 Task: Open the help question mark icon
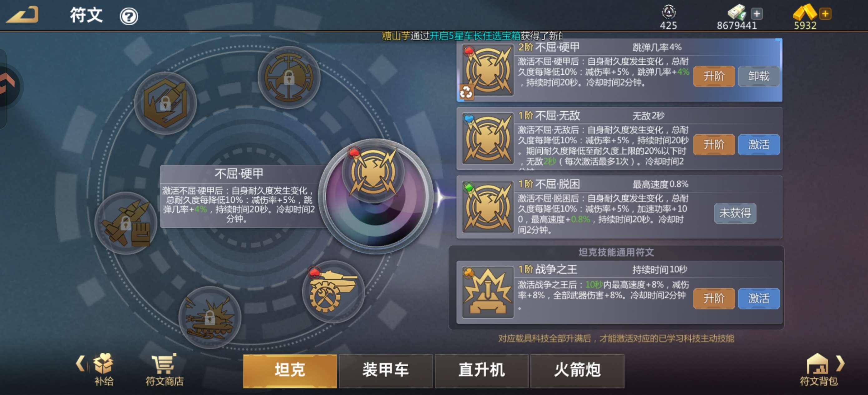pyautogui.click(x=129, y=16)
